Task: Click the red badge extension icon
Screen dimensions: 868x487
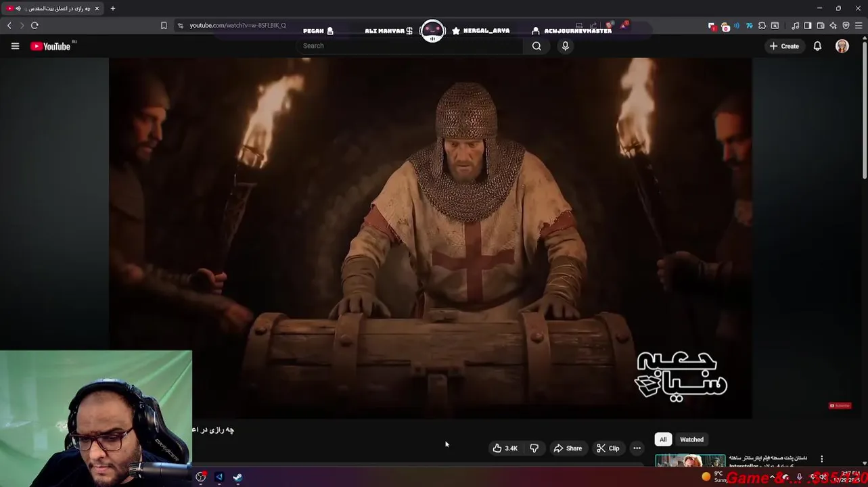Action: point(712,26)
